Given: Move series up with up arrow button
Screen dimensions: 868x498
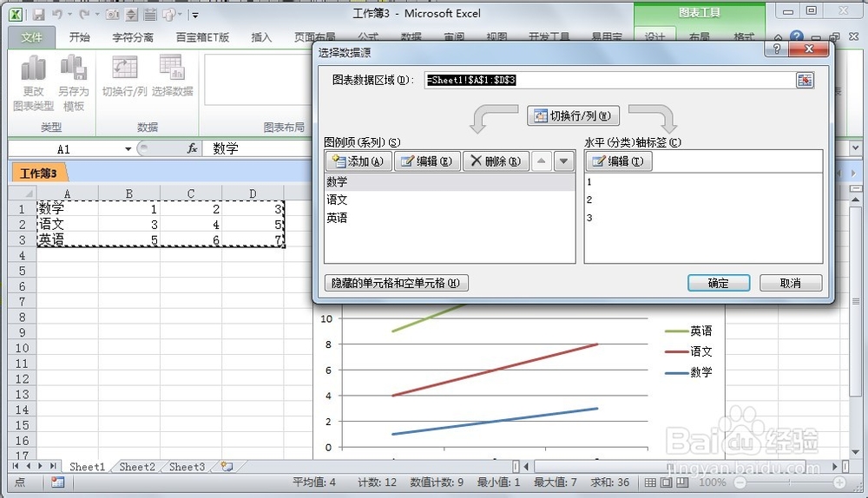Looking at the screenshot, I should pyautogui.click(x=542, y=161).
